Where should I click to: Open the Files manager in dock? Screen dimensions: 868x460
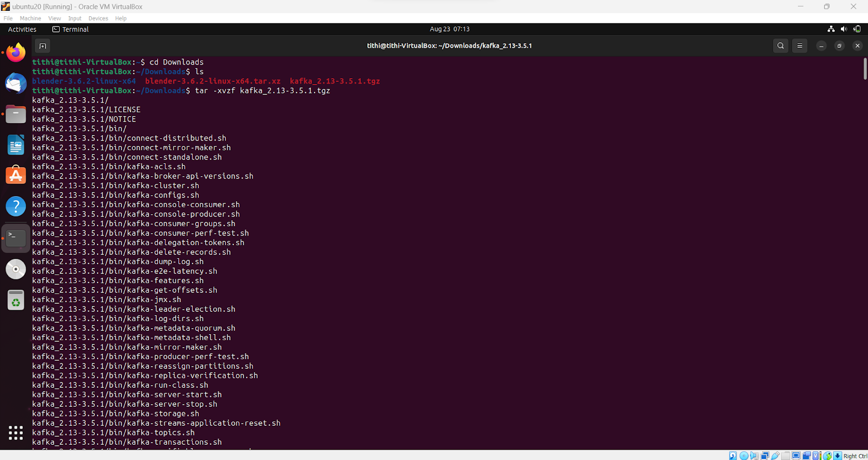pyautogui.click(x=16, y=114)
